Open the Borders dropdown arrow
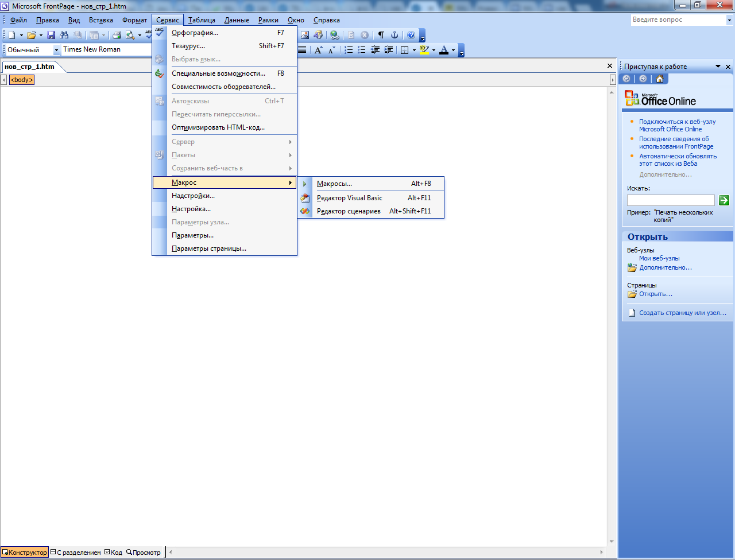 414,50
